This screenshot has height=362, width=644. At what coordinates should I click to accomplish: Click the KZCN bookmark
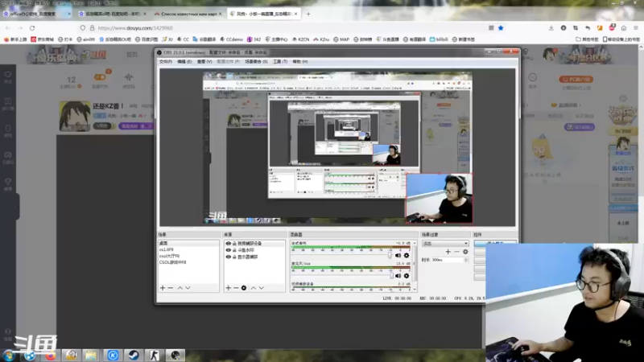click(x=300, y=39)
